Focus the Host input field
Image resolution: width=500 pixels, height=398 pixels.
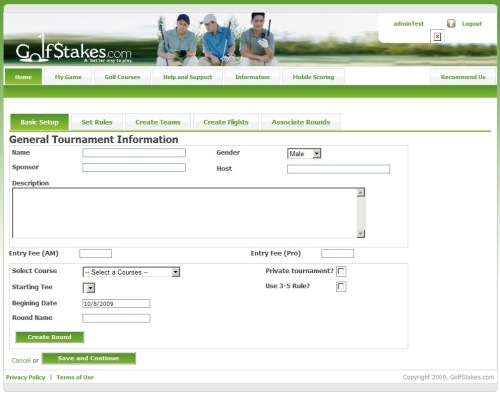(338, 169)
